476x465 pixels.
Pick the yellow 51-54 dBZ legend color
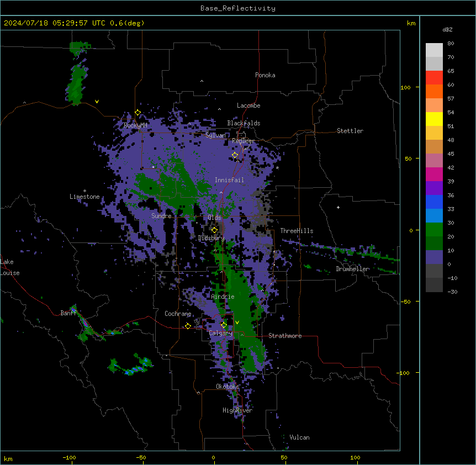[434, 119]
